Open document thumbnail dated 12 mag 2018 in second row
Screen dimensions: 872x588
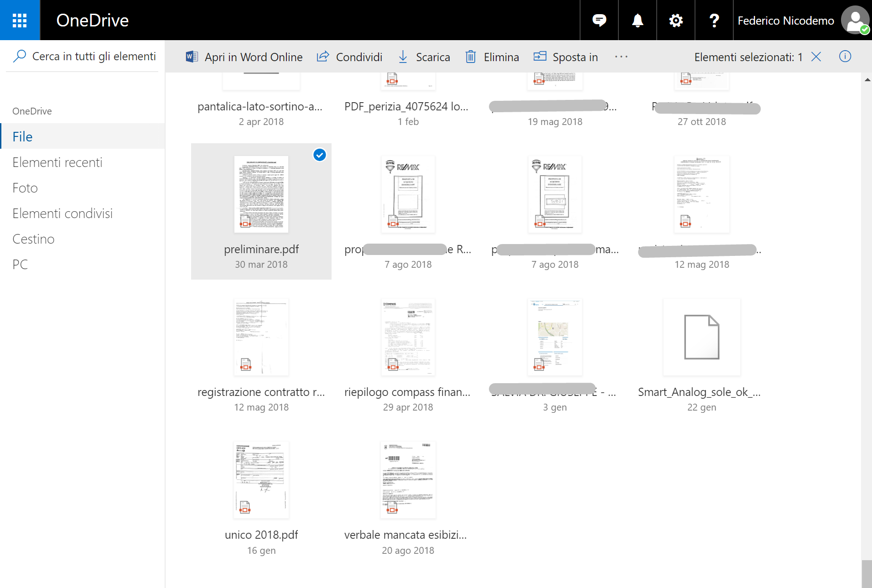point(702,194)
